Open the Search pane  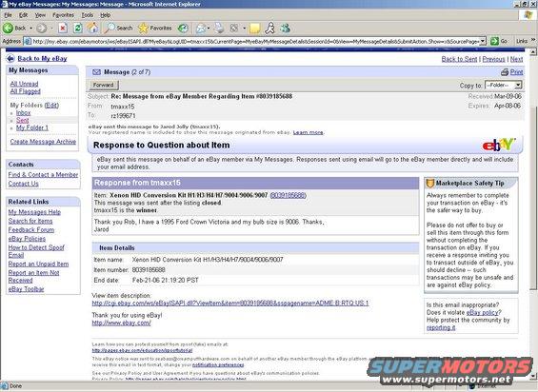(118, 28)
